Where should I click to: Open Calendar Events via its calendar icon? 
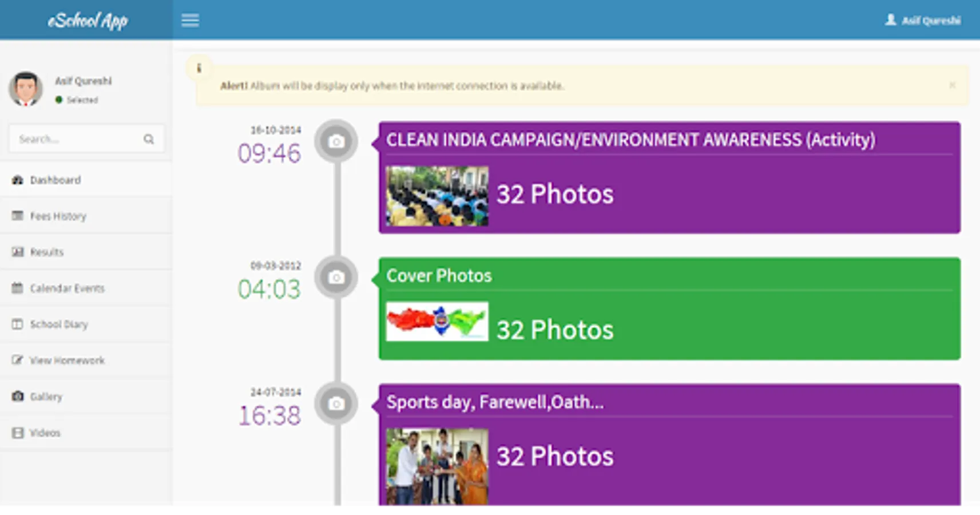point(17,288)
